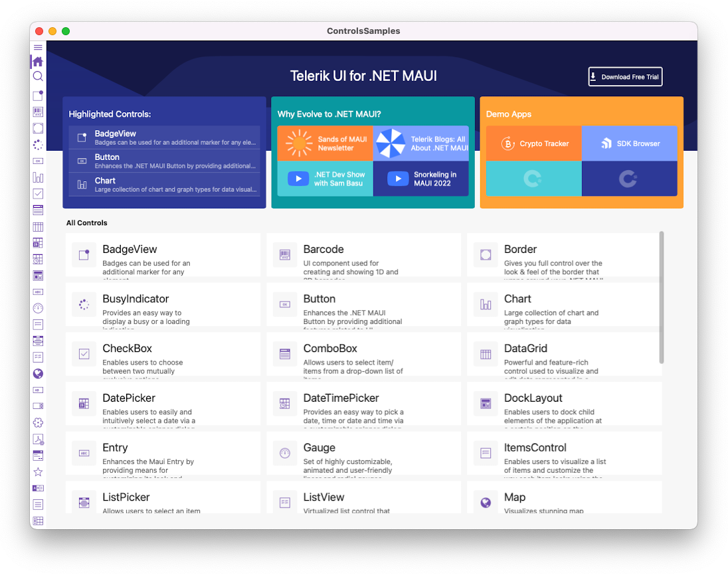Image resolution: width=728 pixels, height=575 pixels.
Task: Select the PDF viewer icon in sidebar
Action: [38, 439]
